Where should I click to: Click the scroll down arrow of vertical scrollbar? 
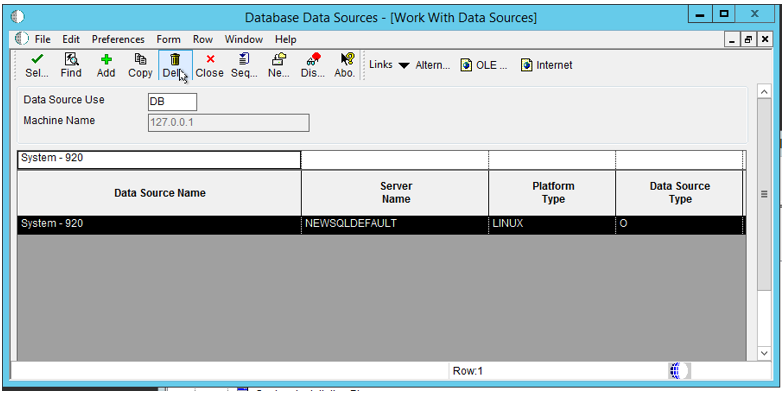coord(764,353)
